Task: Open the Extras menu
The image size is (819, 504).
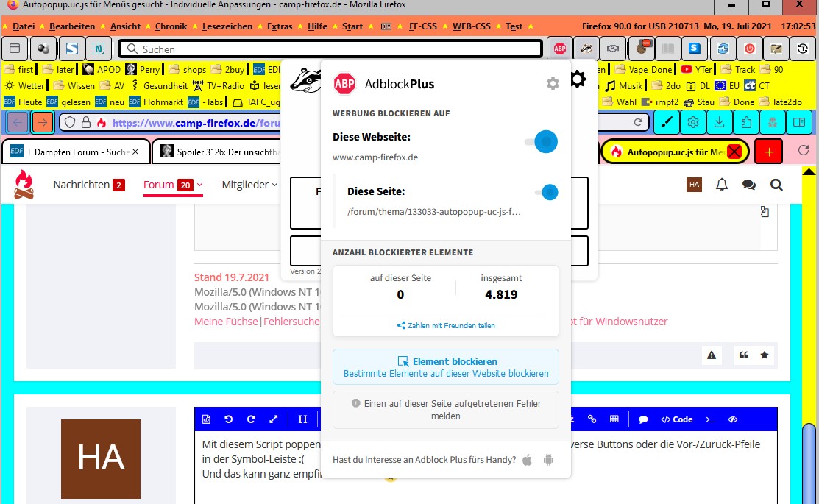Action: tap(280, 26)
